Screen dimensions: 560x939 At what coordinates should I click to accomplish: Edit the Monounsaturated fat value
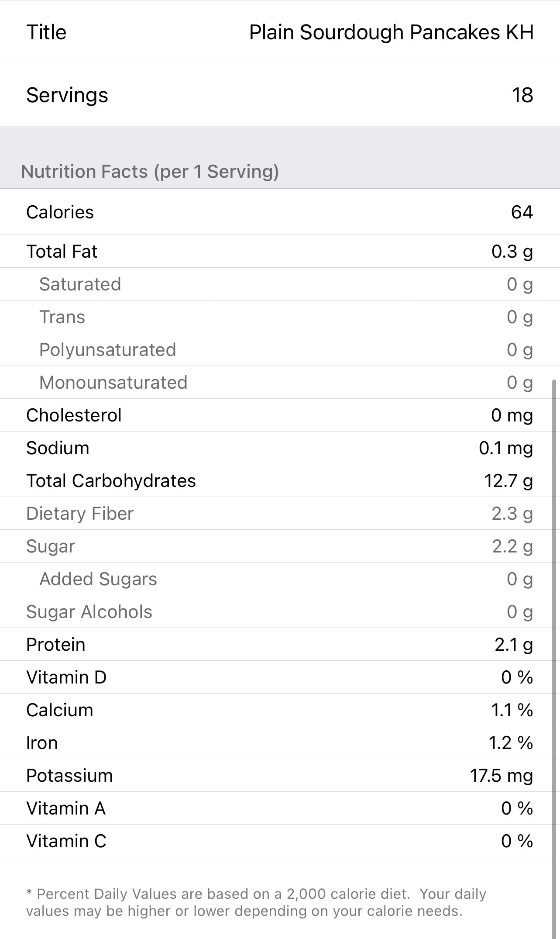click(x=519, y=383)
